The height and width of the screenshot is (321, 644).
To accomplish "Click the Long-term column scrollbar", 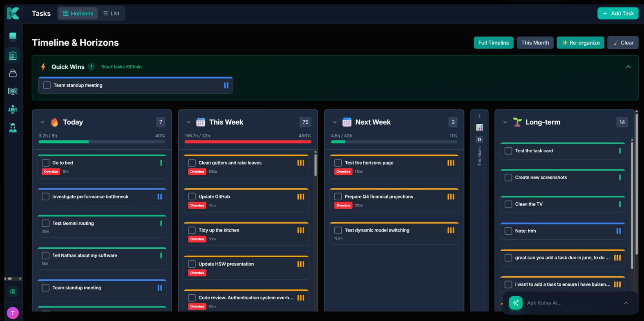I will (x=632, y=206).
